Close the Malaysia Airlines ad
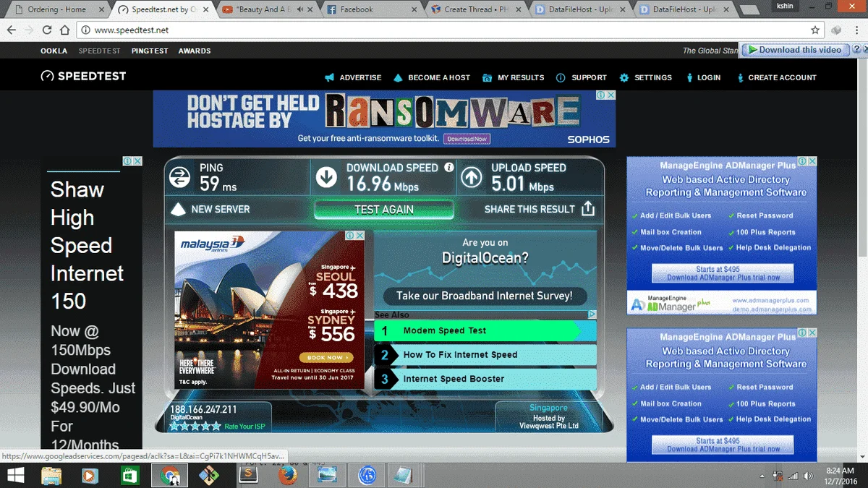This screenshot has height=488, width=868. pyautogui.click(x=359, y=236)
